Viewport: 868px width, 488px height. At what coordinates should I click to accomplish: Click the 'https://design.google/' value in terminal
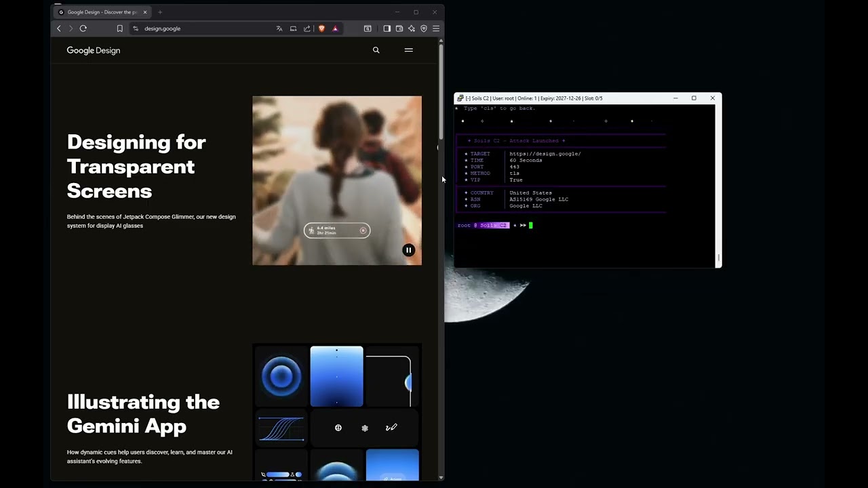(545, 154)
